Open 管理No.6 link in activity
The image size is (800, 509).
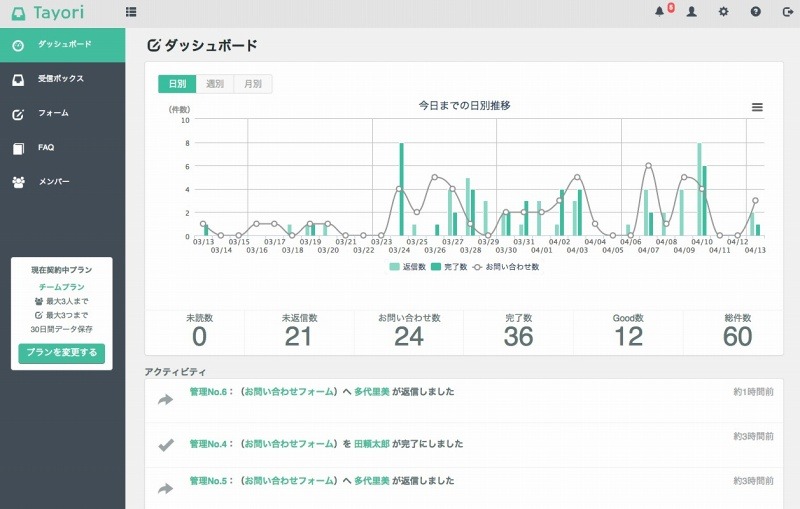pyautogui.click(x=208, y=392)
